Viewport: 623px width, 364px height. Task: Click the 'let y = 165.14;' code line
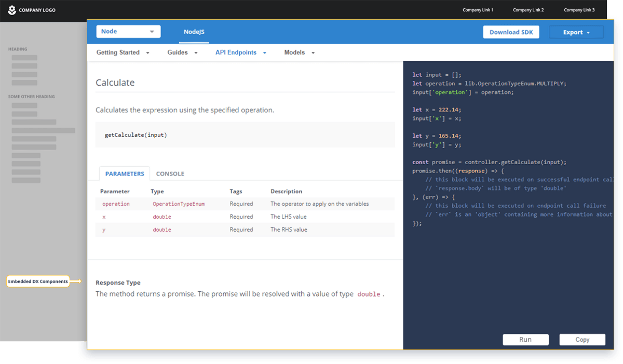[x=437, y=136]
